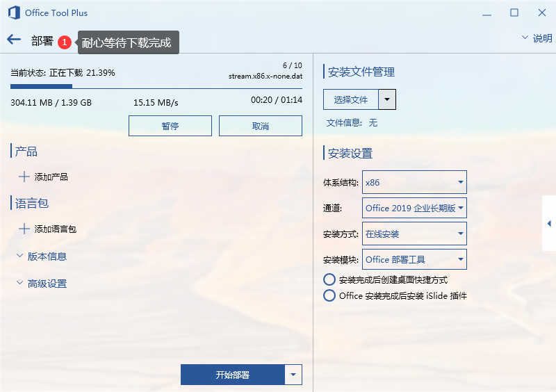Click the 6 / 10 file counter
This screenshot has height=392, width=556.
[x=292, y=65]
